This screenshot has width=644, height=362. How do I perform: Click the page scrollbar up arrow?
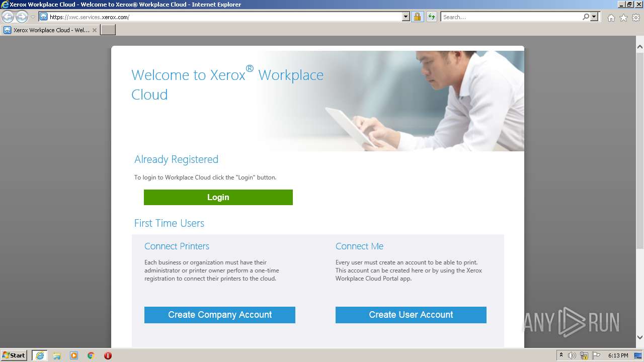pos(639,47)
